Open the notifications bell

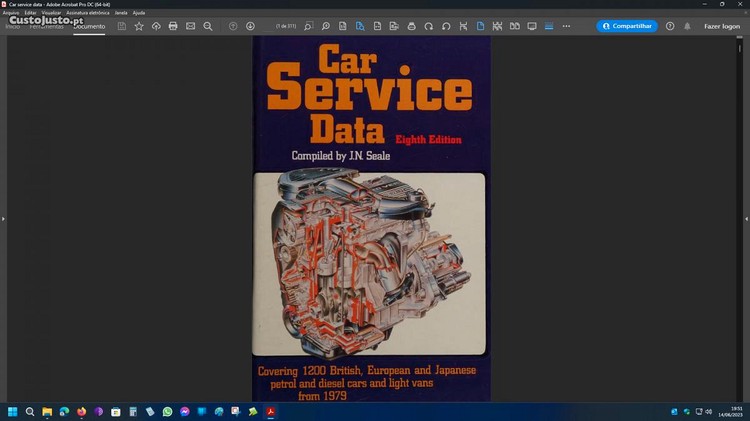pos(687,26)
